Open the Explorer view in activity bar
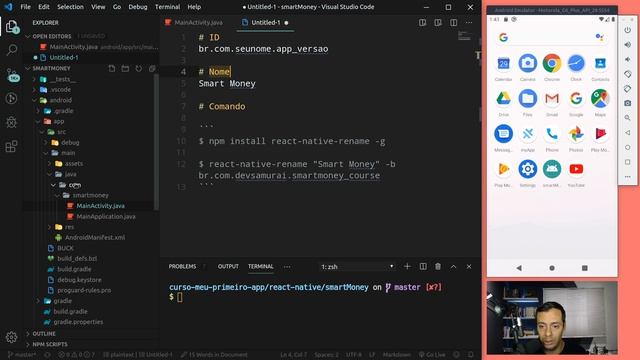Viewport: 640px width, 360px height. [x=11, y=27]
